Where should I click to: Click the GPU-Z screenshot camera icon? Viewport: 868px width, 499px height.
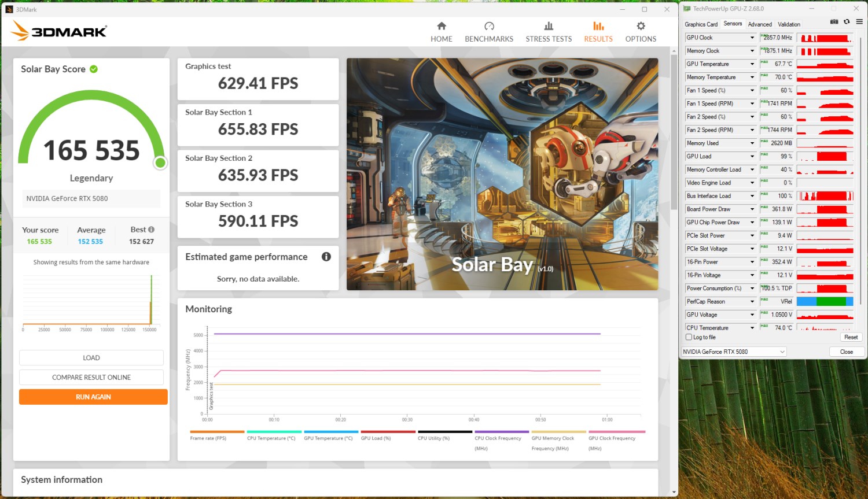pyautogui.click(x=834, y=22)
